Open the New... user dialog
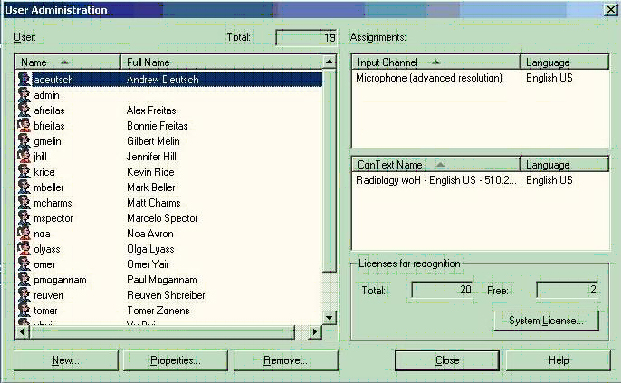This screenshot has height=383, width=621. point(66,360)
